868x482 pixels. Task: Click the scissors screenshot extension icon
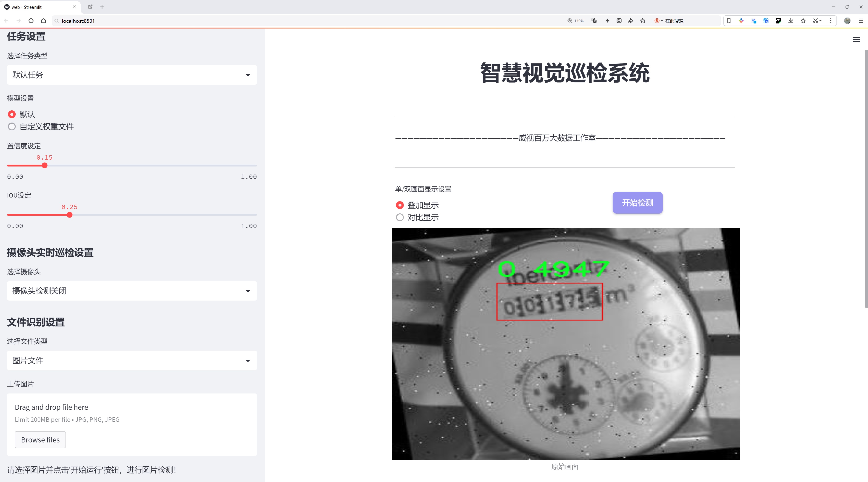pyautogui.click(x=815, y=20)
